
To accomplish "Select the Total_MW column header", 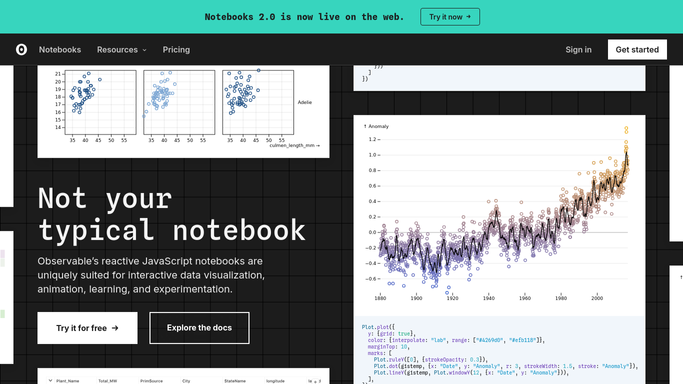I will (108, 381).
